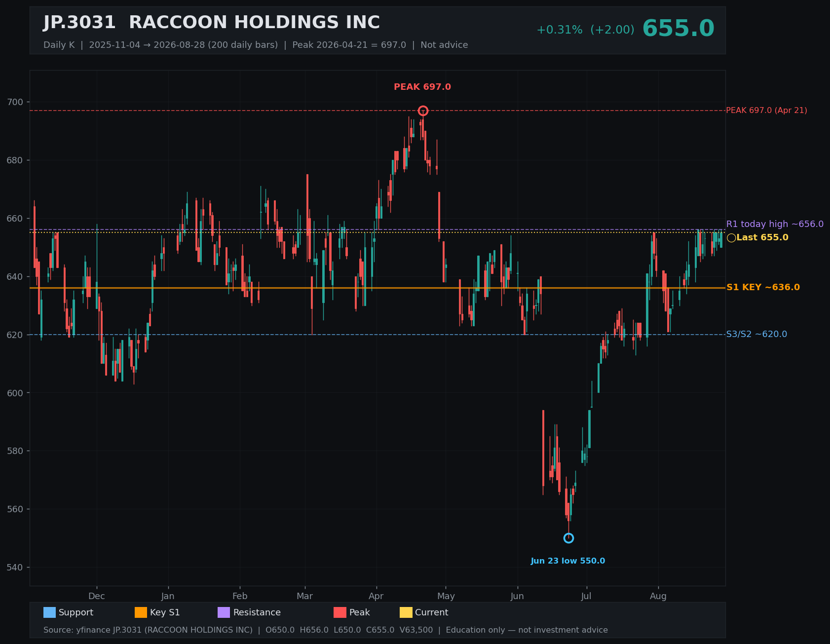This screenshot has height=644, width=830.
Task: Click the 680 y-axis tick label
Action: 15,160
